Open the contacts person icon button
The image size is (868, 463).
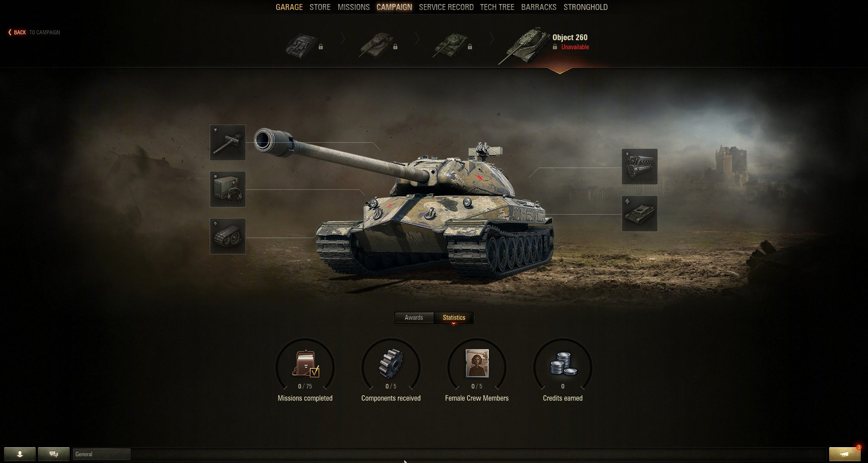[20, 454]
